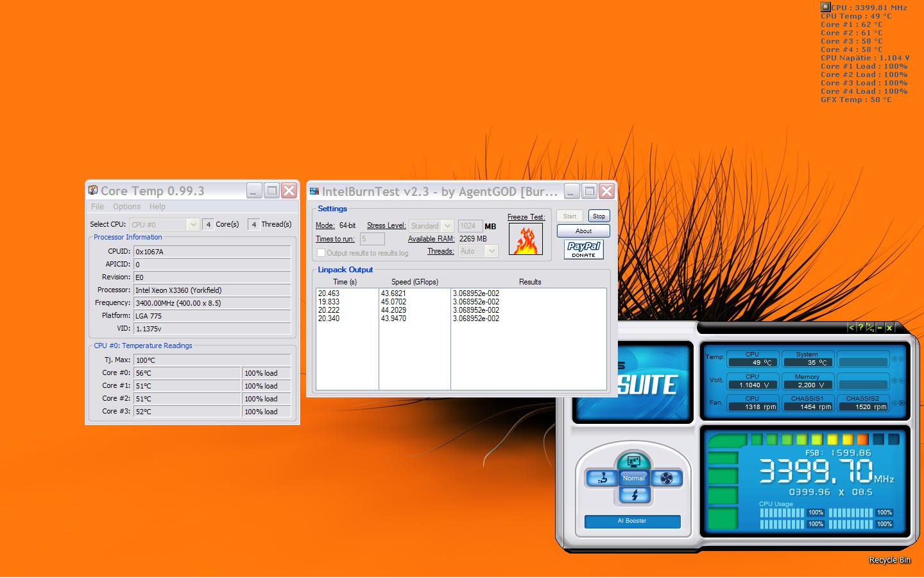Click the AI Suite CPU voltage 1.1040 V
Viewport: 924px width, 578px height.
[753, 385]
